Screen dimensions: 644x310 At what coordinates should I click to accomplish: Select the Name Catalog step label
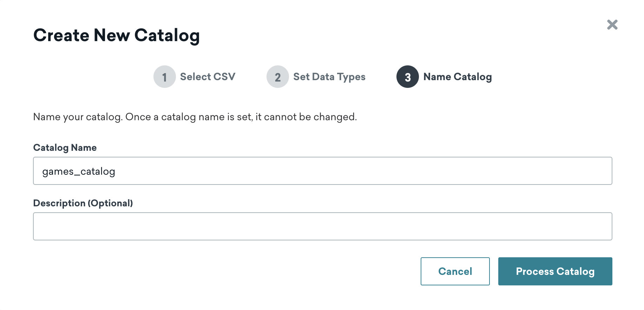click(457, 77)
